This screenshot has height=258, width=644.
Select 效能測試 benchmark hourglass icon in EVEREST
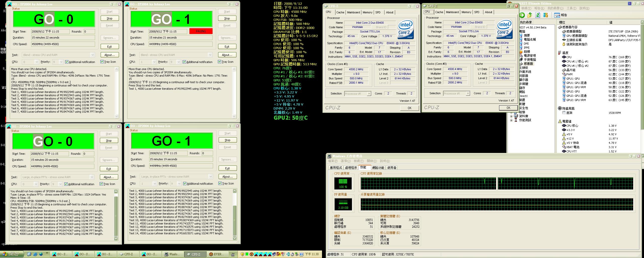pyautogui.click(x=516, y=120)
